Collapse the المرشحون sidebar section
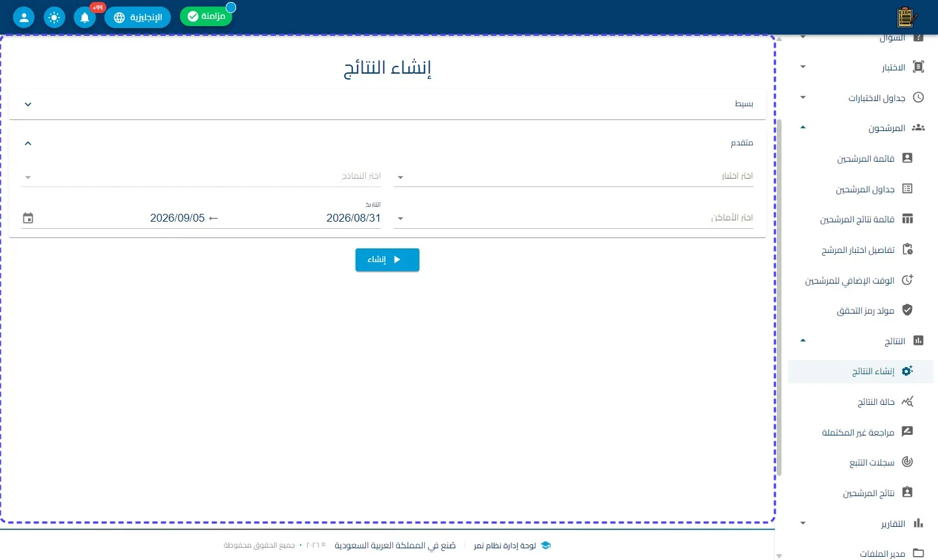This screenshot has height=560, width=938. tap(861, 128)
